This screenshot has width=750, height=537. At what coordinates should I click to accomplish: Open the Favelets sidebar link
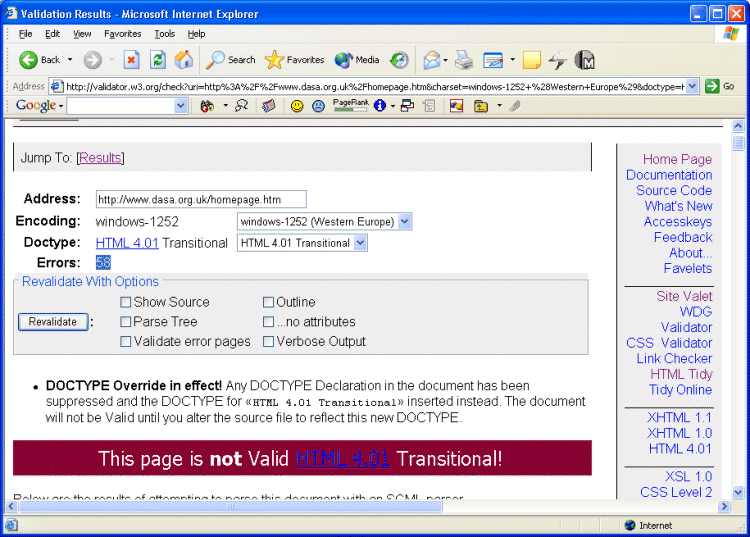(687, 268)
